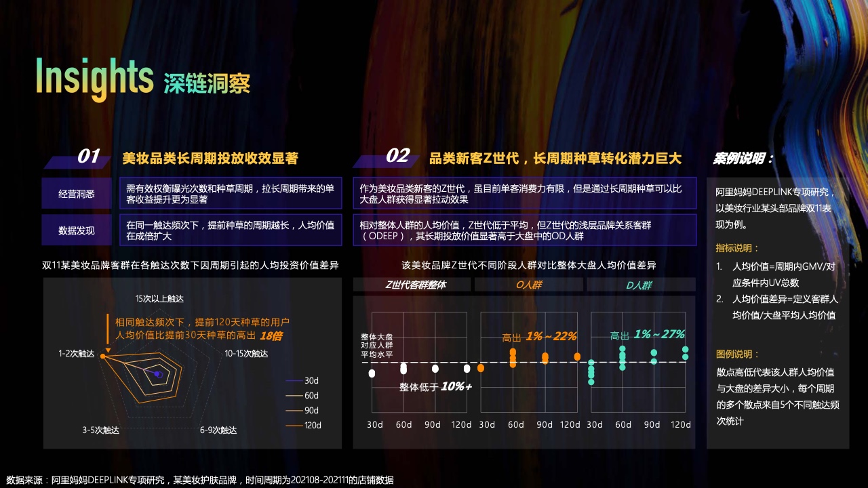
Task: Click the 整体大盘对应人群平均水平 label
Action: coord(377,345)
